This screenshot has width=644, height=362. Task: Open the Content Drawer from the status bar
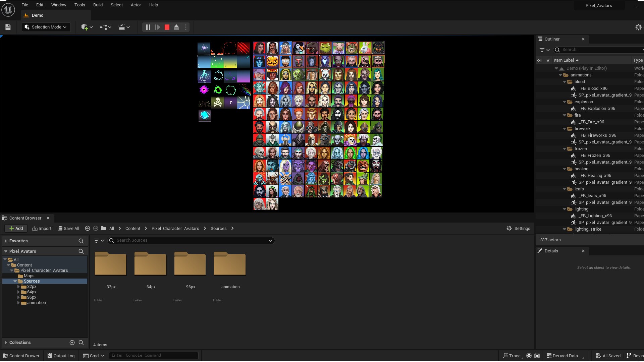tap(21, 356)
